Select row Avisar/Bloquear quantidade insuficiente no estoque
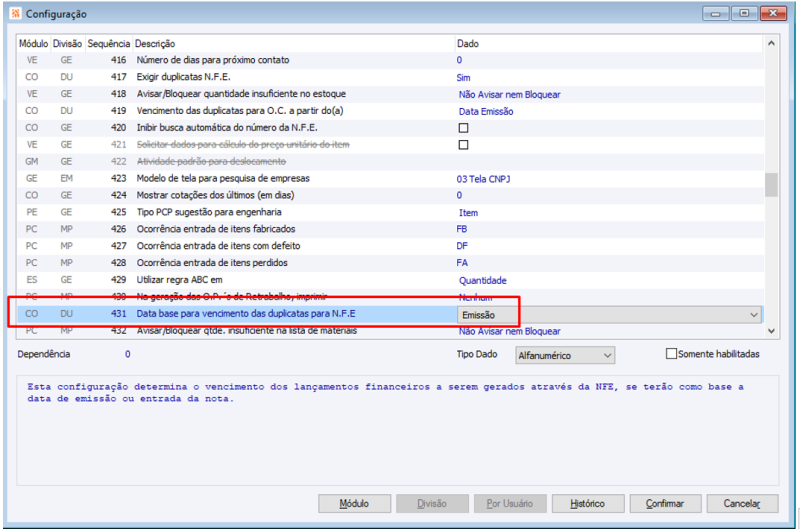The height and width of the screenshot is (529, 800). pyautogui.click(x=390, y=94)
